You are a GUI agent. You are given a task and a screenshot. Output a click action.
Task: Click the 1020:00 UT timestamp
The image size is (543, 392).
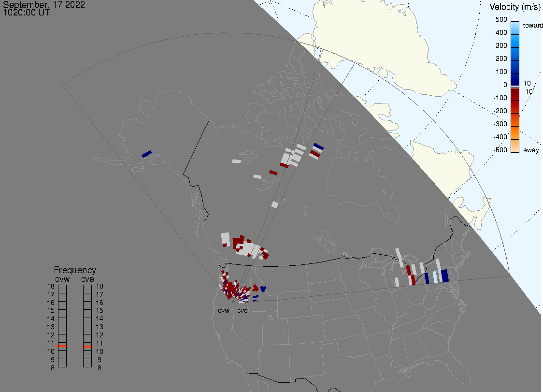click(x=27, y=13)
